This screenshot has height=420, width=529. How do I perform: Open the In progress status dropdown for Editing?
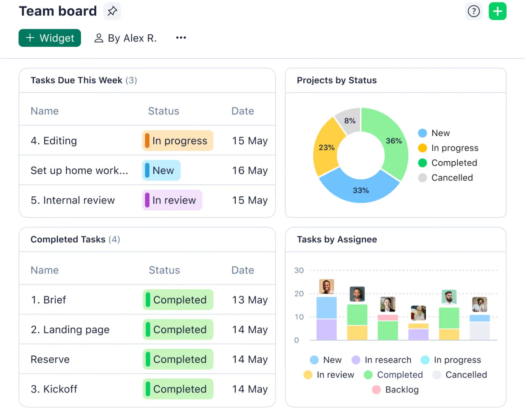point(178,141)
